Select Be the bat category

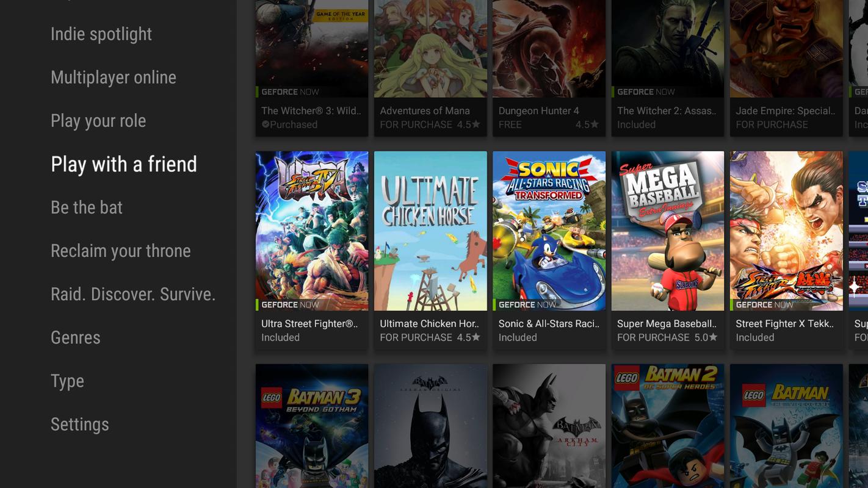pyautogui.click(x=87, y=207)
